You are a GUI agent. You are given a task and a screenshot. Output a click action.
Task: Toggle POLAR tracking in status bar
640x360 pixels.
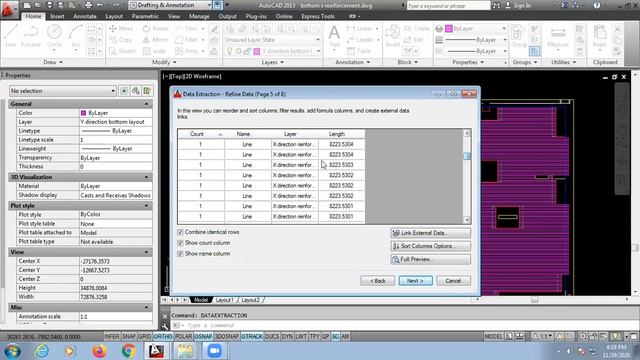tap(183, 336)
